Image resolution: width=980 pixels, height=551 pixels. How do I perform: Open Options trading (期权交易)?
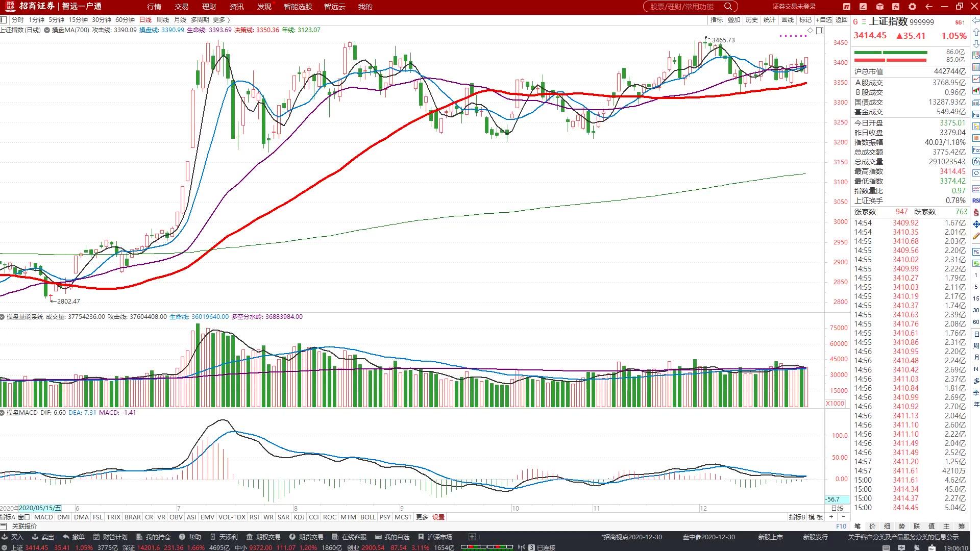[263, 537]
